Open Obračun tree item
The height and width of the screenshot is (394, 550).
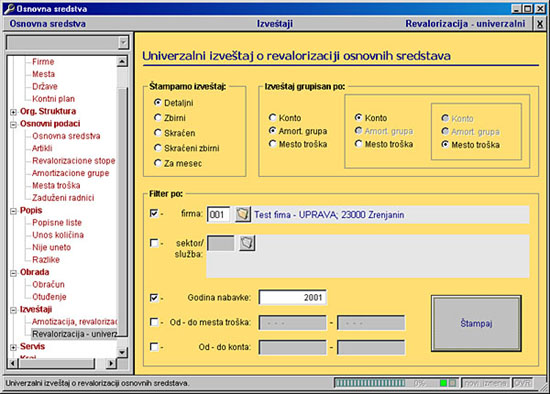point(48,284)
